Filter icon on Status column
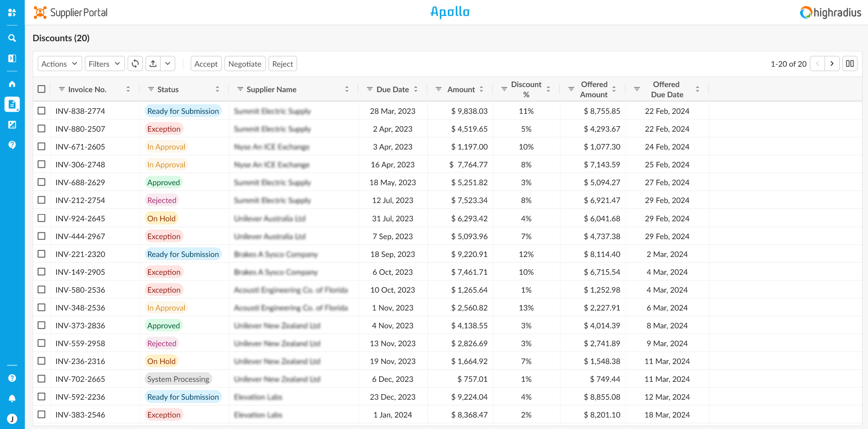 click(x=151, y=89)
